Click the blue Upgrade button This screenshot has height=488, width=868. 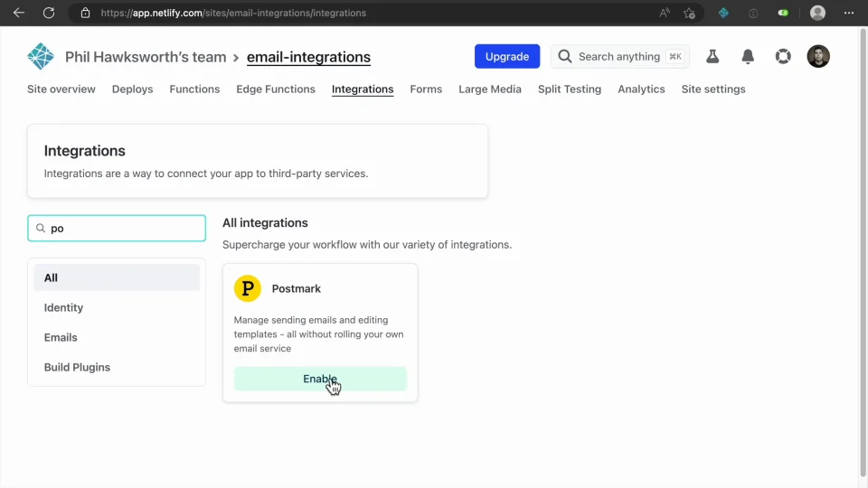[x=507, y=56]
